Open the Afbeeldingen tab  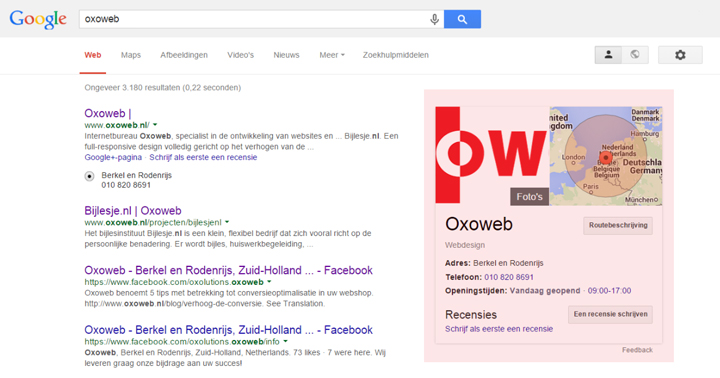pyautogui.click(x=184, y=55)
